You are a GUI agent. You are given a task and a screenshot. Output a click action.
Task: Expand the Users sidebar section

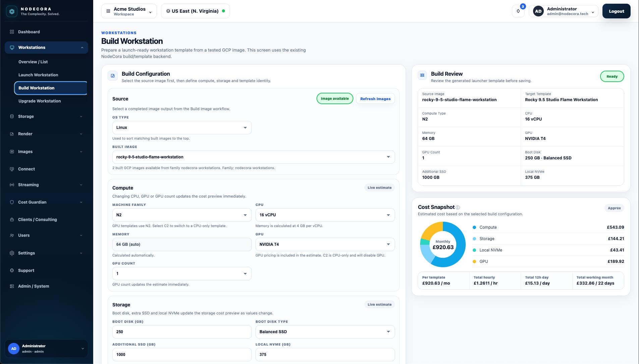coord(81,235)
